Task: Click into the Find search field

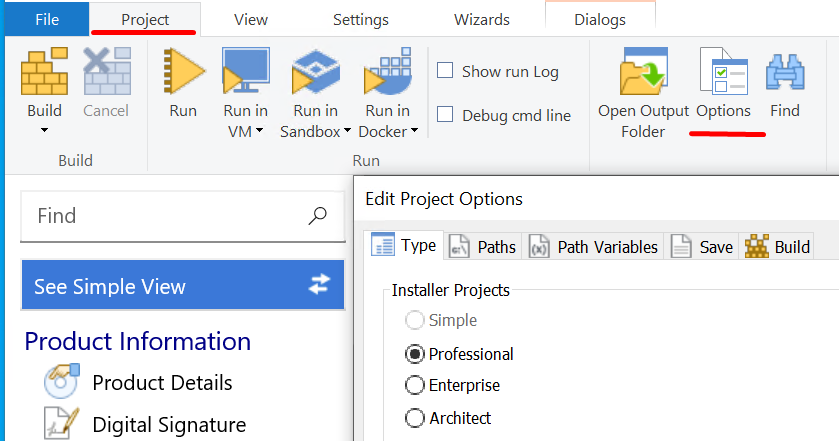Action: click(x=165, y=216)
